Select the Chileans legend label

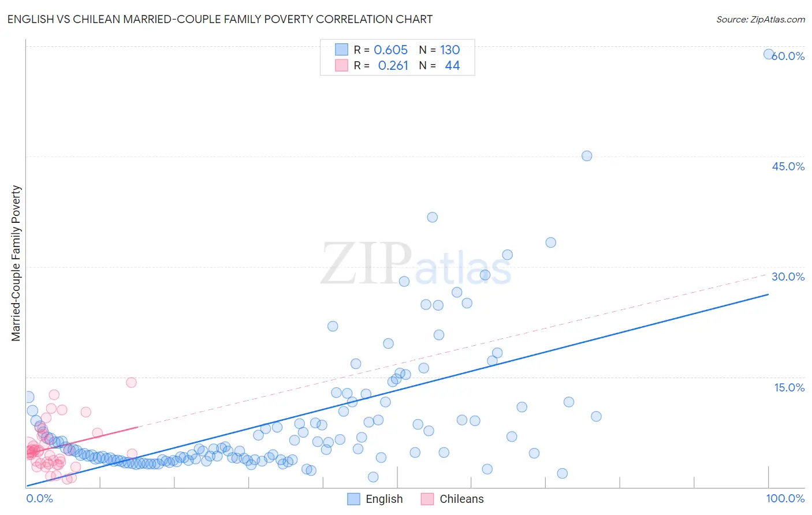click(461, 499)
